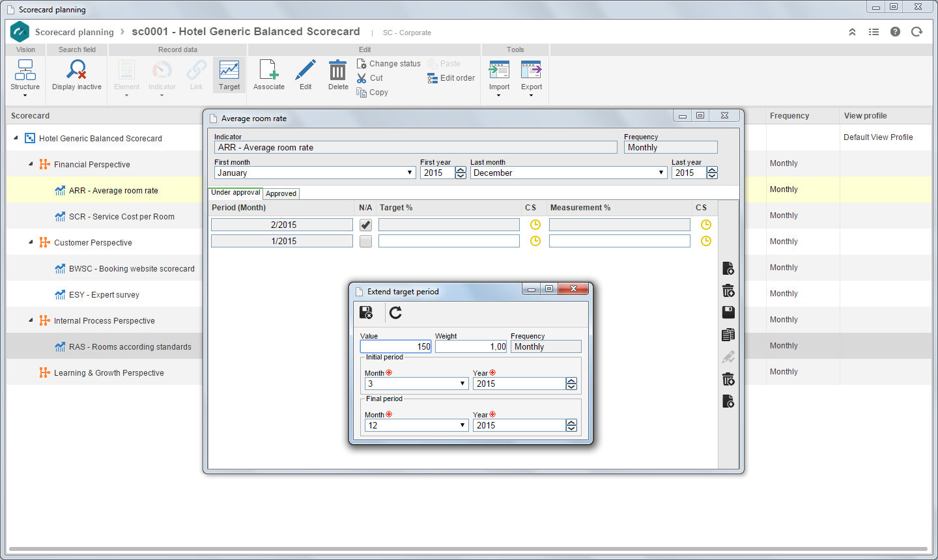938x560 pixels.
Task: Click the Export tool icon
Action: [531, 70]
